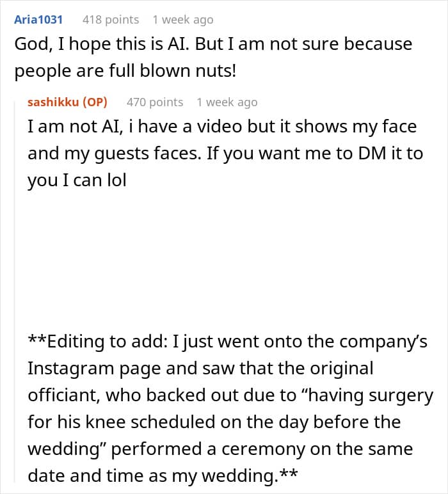The image size is (448, 494).
Task: Click the "I am not AI" reply line
Action: coord(221,127)
